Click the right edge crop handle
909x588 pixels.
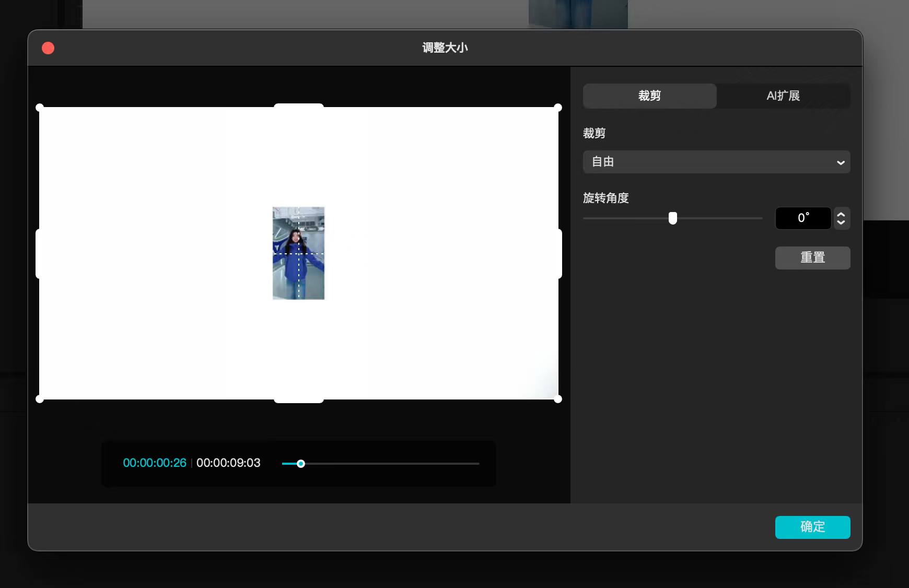560,254
